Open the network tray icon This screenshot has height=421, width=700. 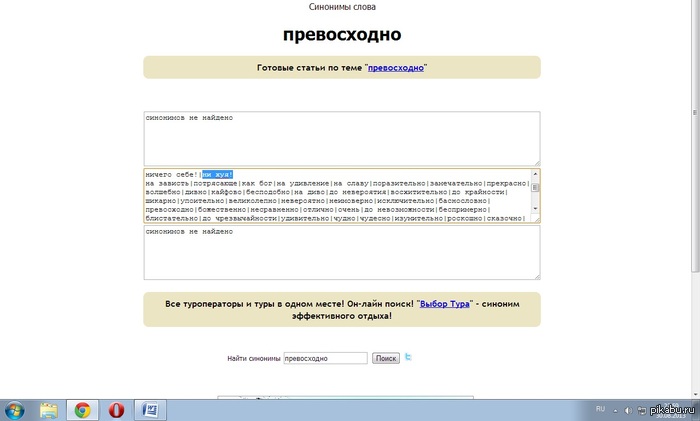point(642,410)
